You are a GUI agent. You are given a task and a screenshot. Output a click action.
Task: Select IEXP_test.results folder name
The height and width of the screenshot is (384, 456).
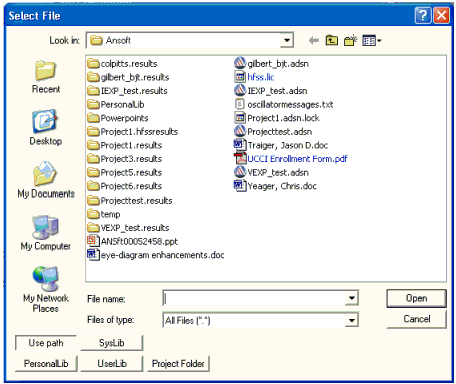134,91
